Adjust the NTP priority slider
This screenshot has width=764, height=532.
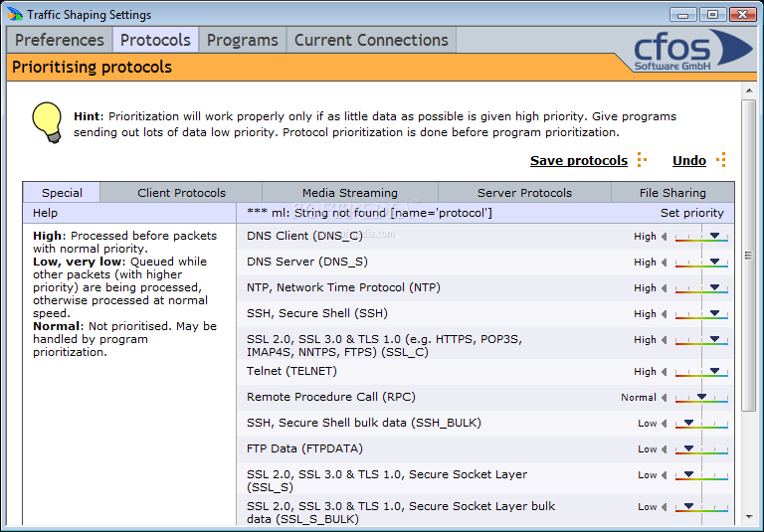(701, 288)
